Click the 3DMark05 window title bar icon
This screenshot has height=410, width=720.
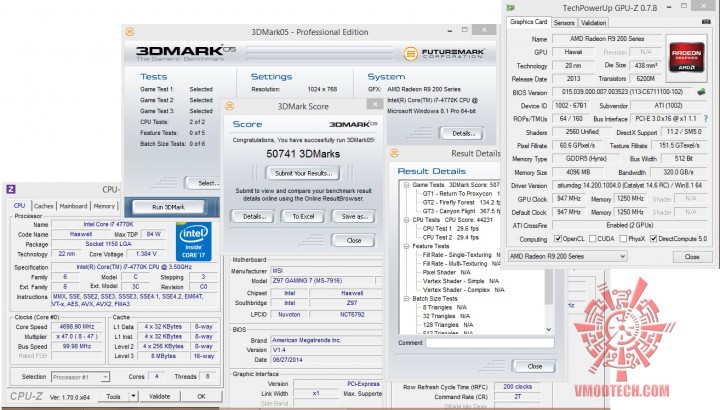point(130,32)
